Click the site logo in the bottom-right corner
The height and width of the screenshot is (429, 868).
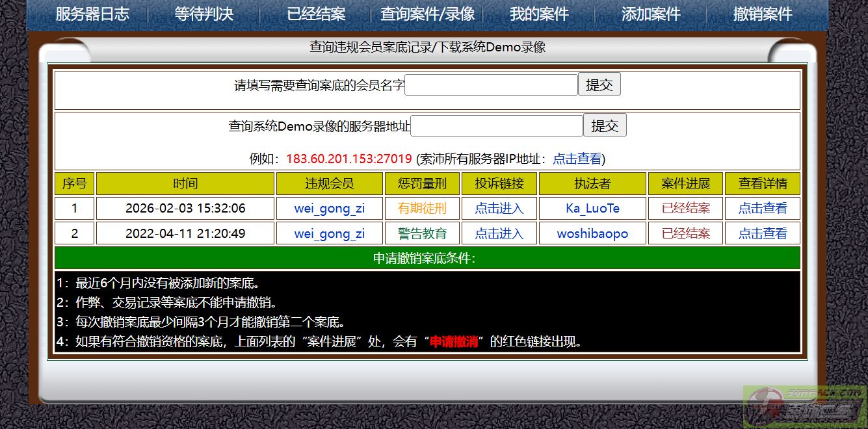coord(805,407)
